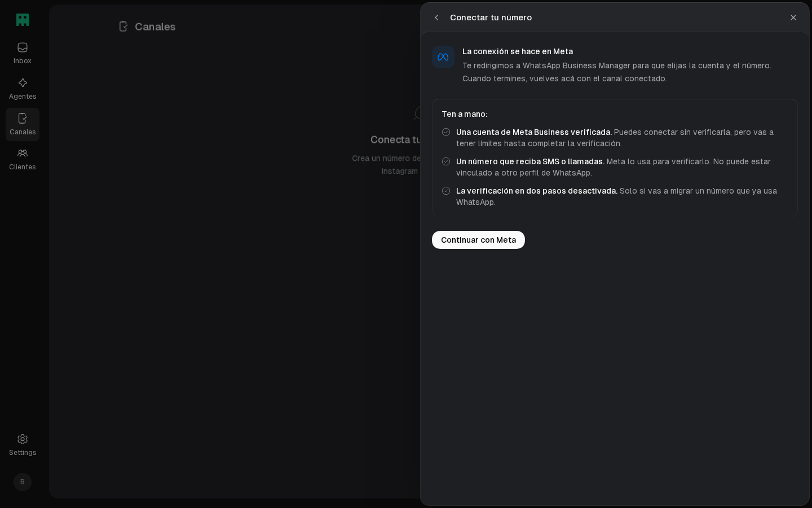Click the Meta logo icon
The image size is (812, 508).
click(443, 57)
